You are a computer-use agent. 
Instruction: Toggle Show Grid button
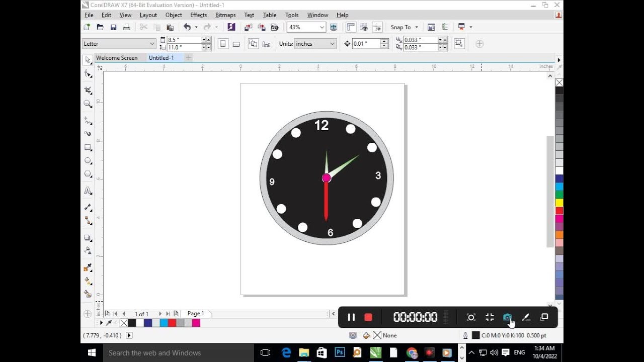364,27
